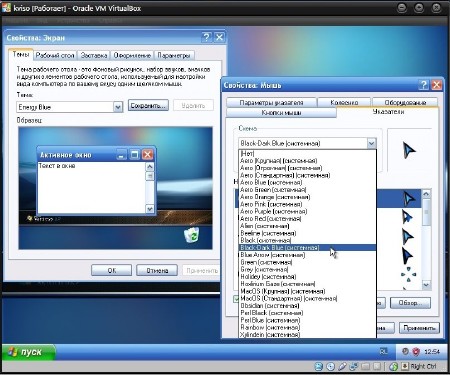Select the crosshair precision cursor in list
The image size is (450, 375).
[x=409, y=274]
